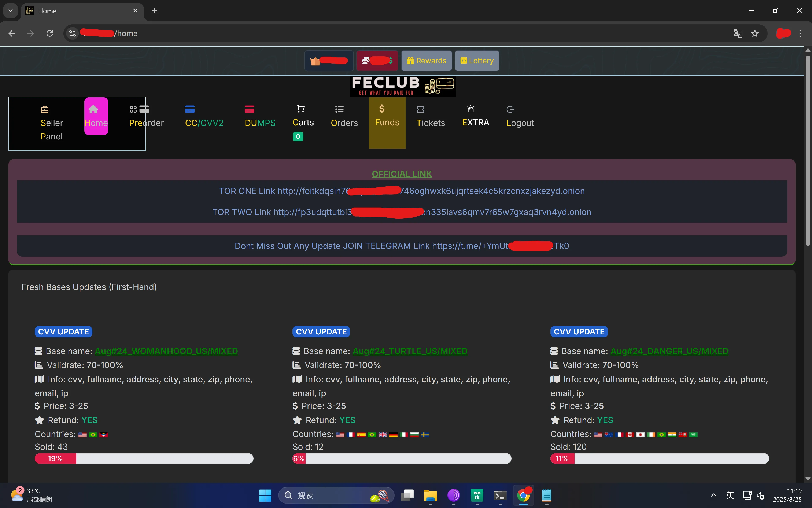
Task: Click the Logout navigation item
Action: coord(520,116)
